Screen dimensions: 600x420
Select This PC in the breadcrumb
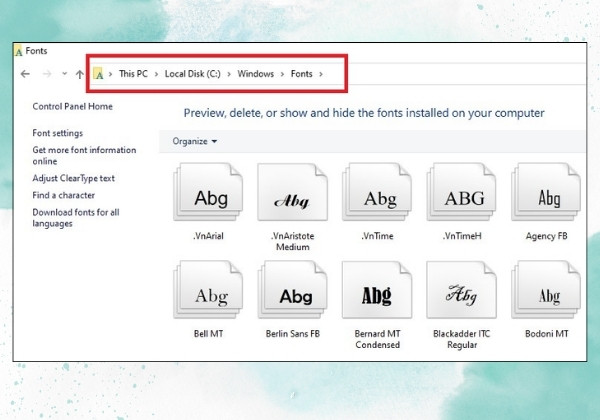point(133,74)
